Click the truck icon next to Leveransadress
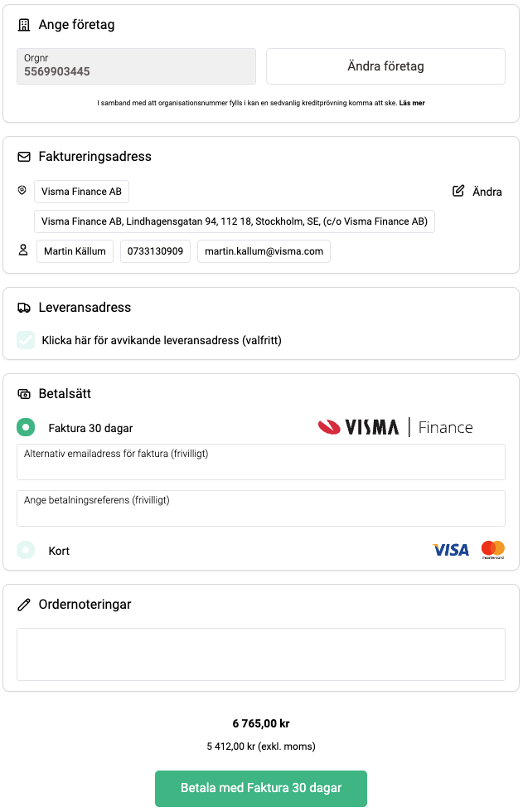 click(24, 308)
